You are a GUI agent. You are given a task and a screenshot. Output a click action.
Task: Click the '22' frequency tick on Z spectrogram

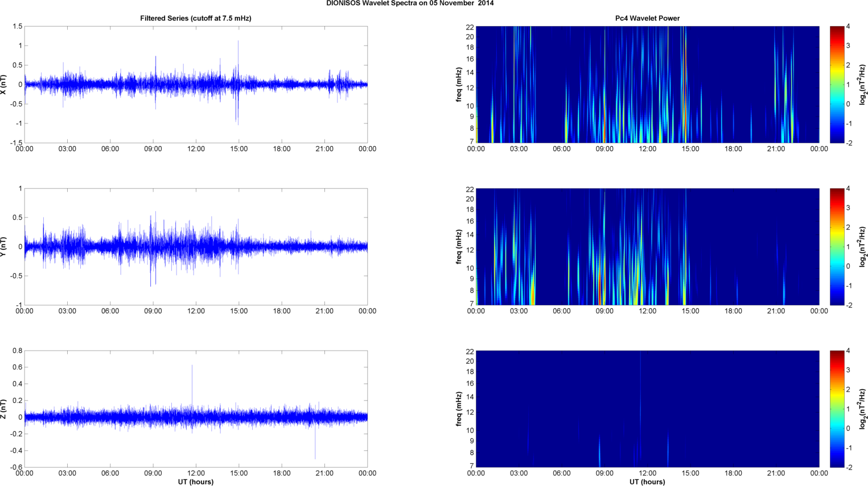[x=470, y=351]
